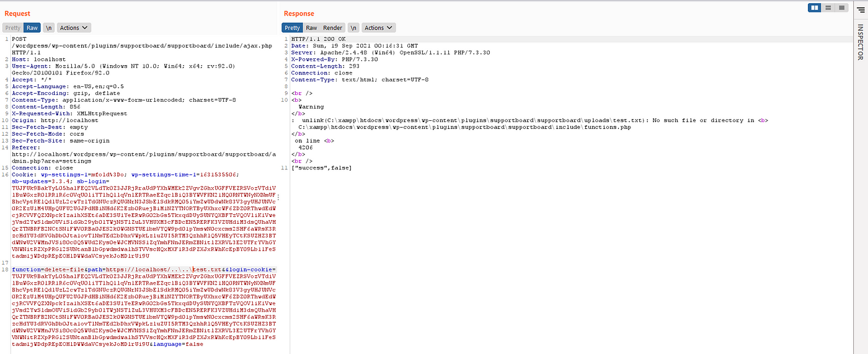Click 'Origin: http://localhost' header line
868x354 pixels.
55,120
